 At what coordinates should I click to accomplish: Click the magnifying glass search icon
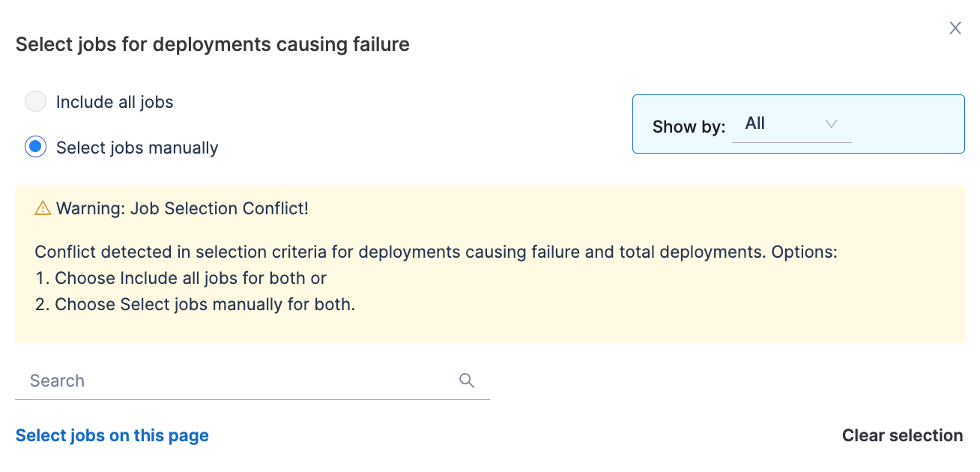click(467, 381)
